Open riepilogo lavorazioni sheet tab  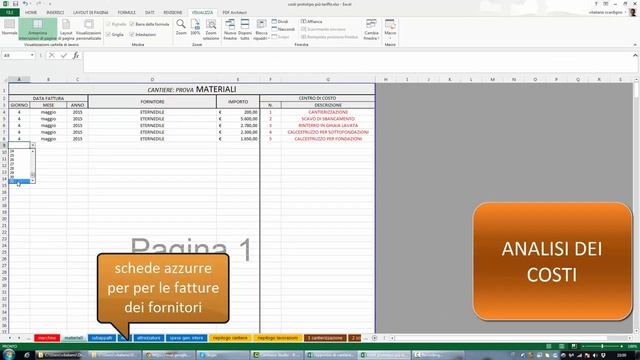coord(278,338)
